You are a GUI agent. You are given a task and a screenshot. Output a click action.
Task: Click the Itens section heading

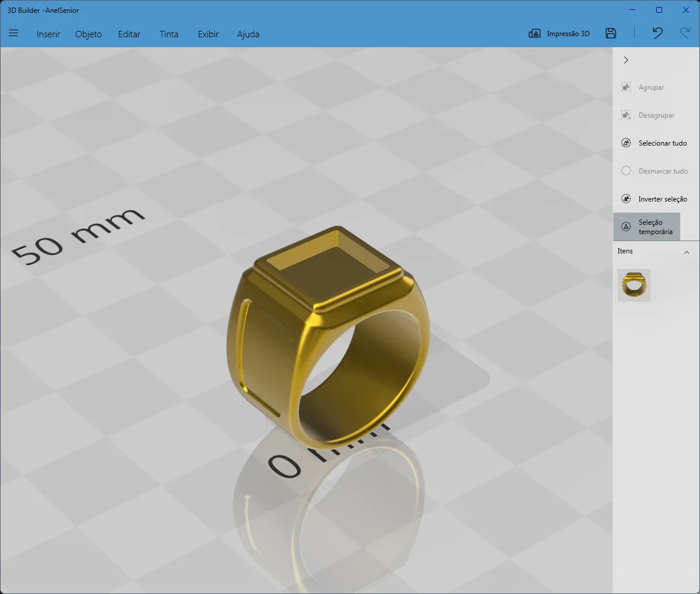[625, 251]
